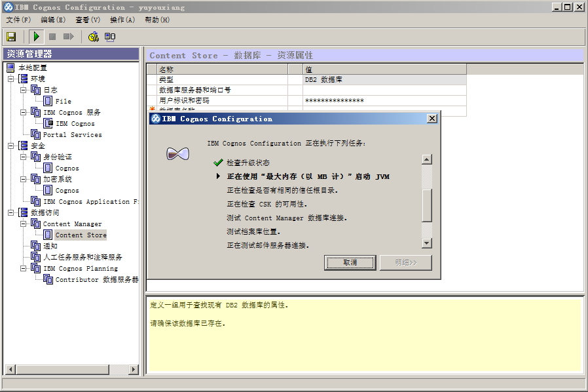Click the 名称 column header
Screen dimensions: 588x392
pyautogui.click(x=223, y=69)
